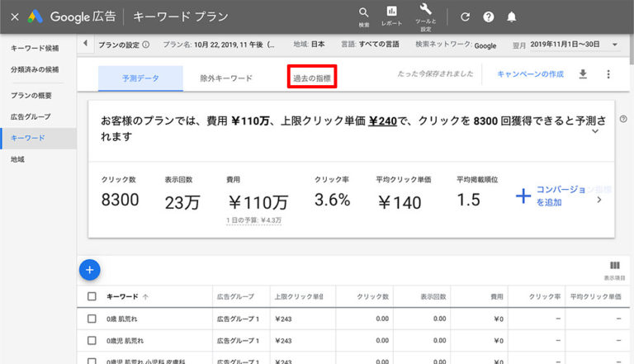Click sort arrow next to キーワード header
Screen dimensions: 634x364
(x=145, y=297)
